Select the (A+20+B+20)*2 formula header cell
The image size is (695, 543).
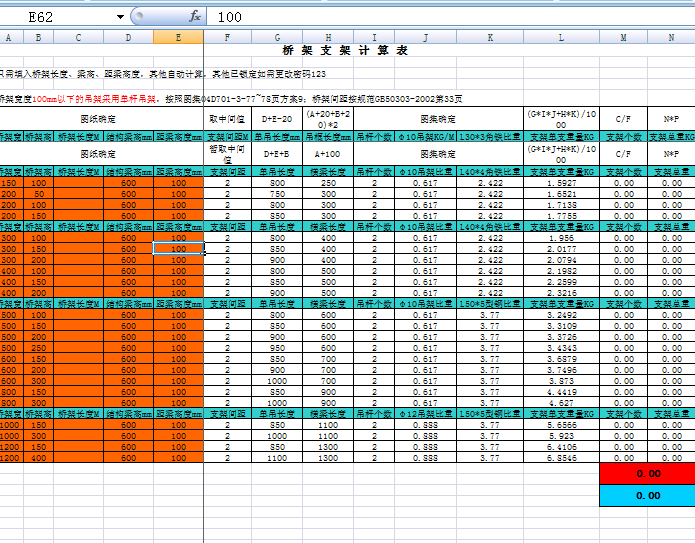click(x=328, y=119)
